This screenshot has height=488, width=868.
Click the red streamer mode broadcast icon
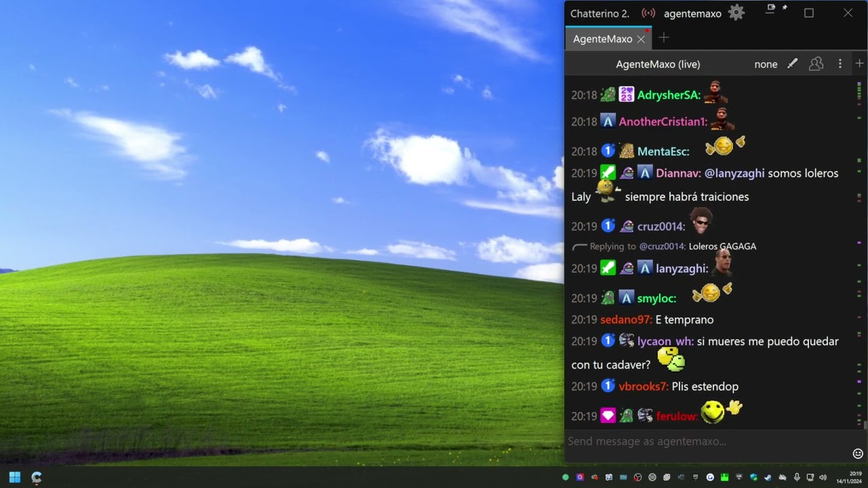pyautogui.click(x=648, y=13)
